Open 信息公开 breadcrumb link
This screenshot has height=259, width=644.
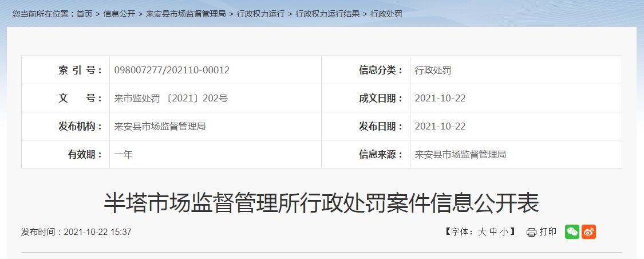click(119, 14)
